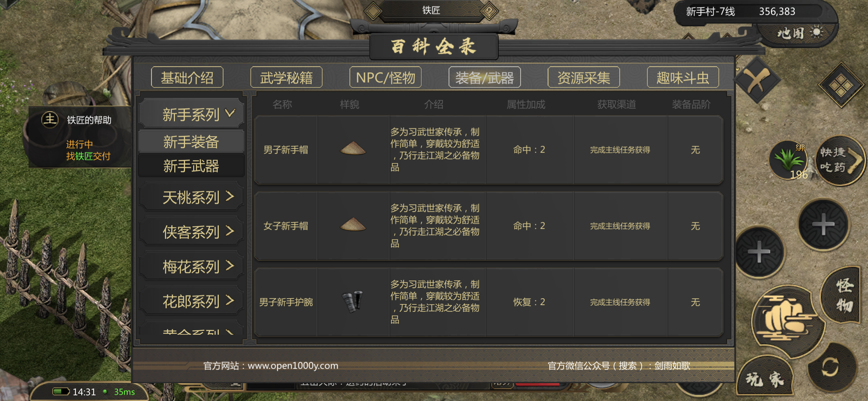Image resolution: width=868 pixels, height=401 pixels.
Task: Tap the upper empty skill slot plus
Action: click(823, 225)
